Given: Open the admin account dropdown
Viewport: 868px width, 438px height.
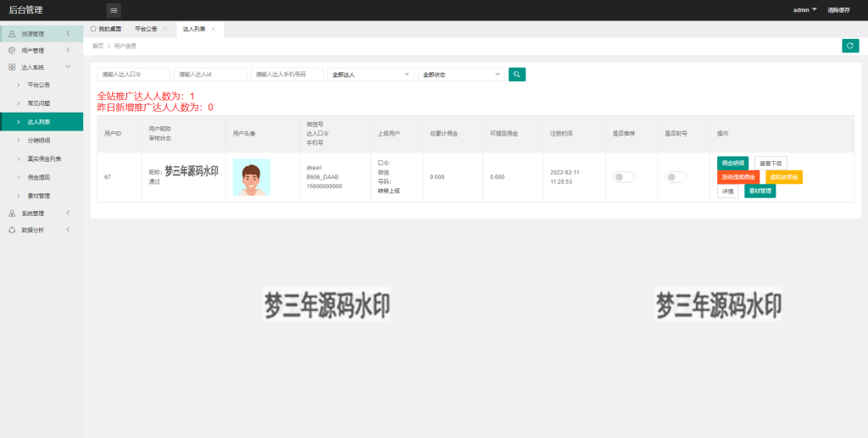Looking at the screenshot, I should coord(805,10).
